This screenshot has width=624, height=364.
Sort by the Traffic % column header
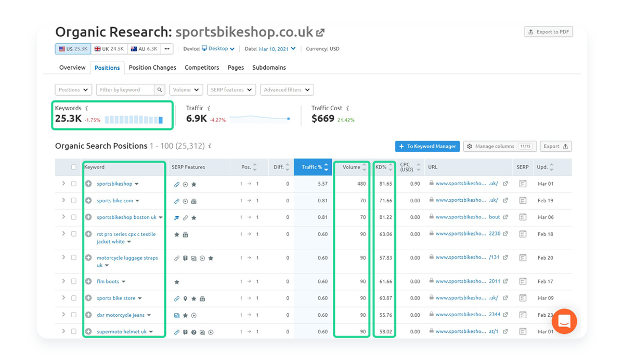314,167
